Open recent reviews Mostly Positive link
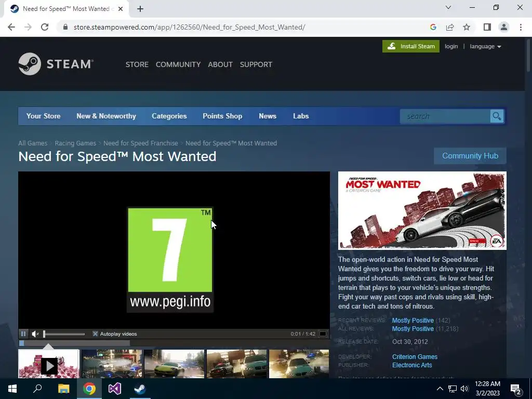The width and height of the screenshot is (532, 399). tap(413, 320)
